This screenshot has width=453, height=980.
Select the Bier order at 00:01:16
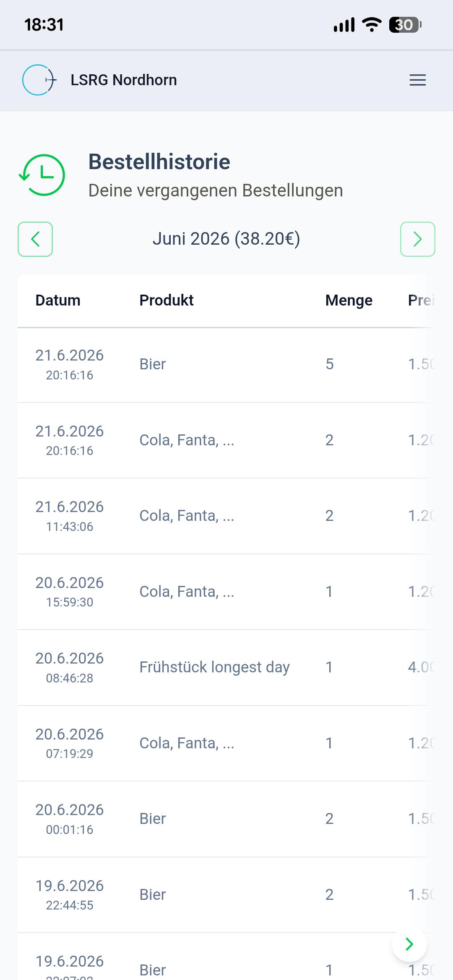[x=226, y=819]
